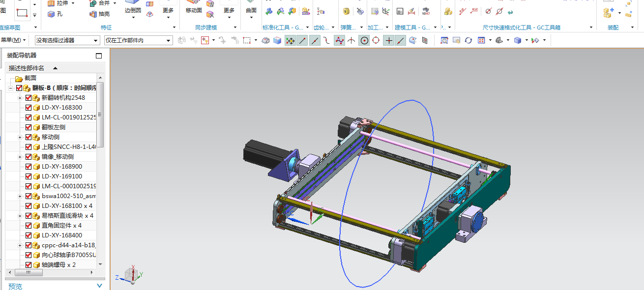This screenshot has height=290, width=644.
Task: Uncheck the 翻板左侧 checkbox
Action: 28,127
